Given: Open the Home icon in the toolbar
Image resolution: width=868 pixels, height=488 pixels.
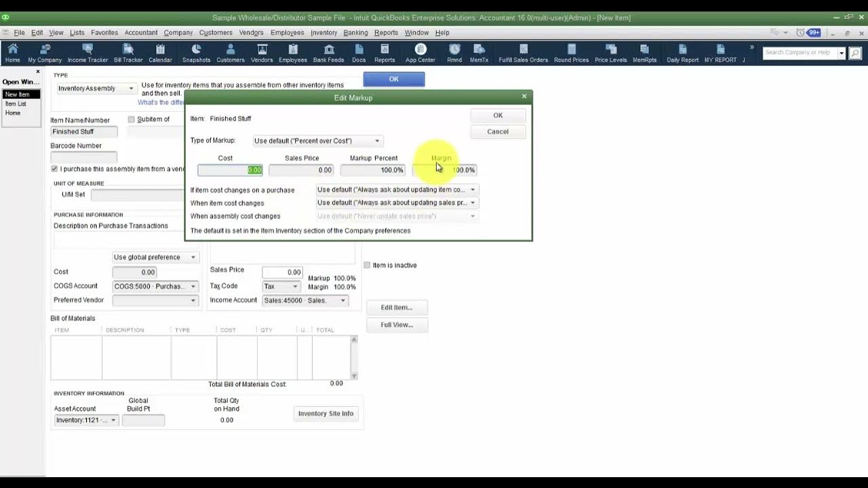Looking at the screenshot, I should coord(12,54).
